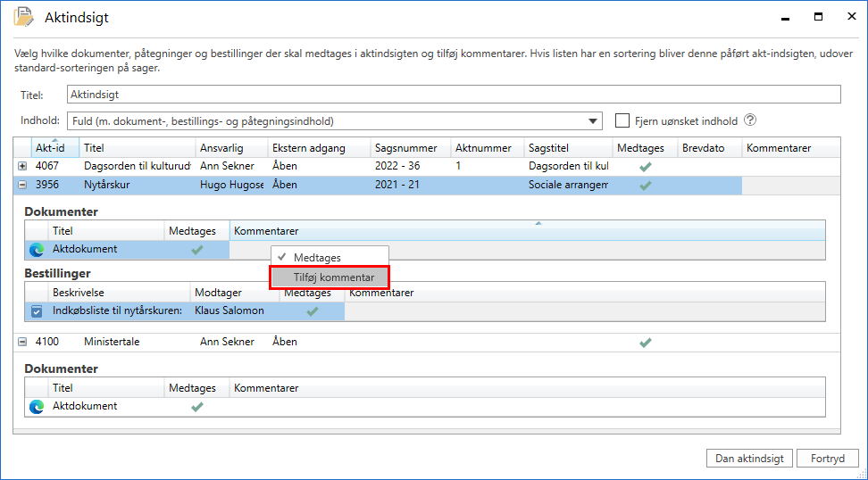
Task: Click the Edge icon for Nytårskur Aktdokument
Action: [x=37, y=250]
